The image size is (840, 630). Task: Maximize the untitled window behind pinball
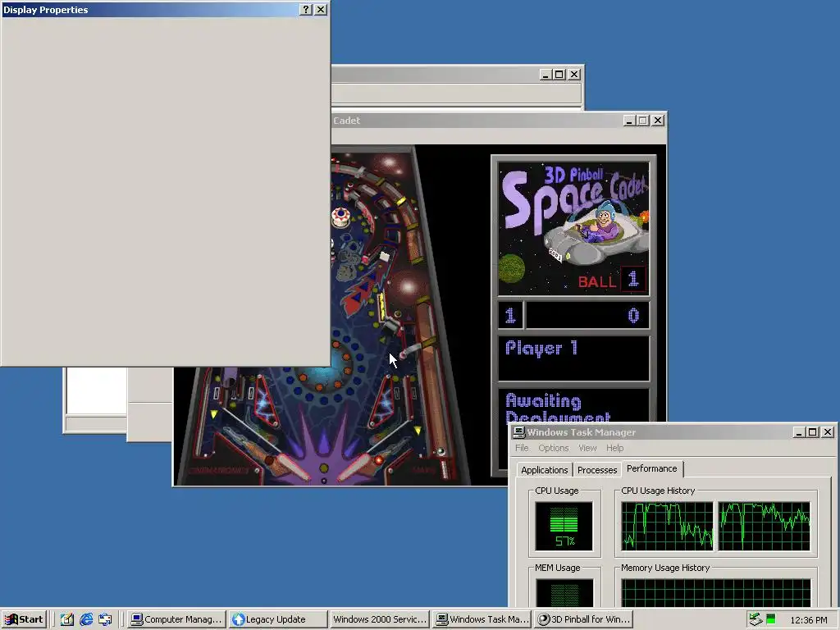click(x=559, y=75)
